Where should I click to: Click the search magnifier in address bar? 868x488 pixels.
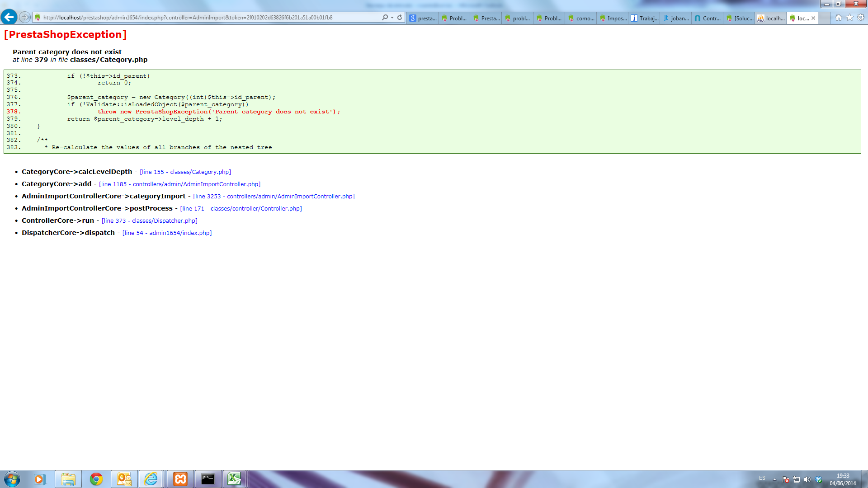pos(385,17)
